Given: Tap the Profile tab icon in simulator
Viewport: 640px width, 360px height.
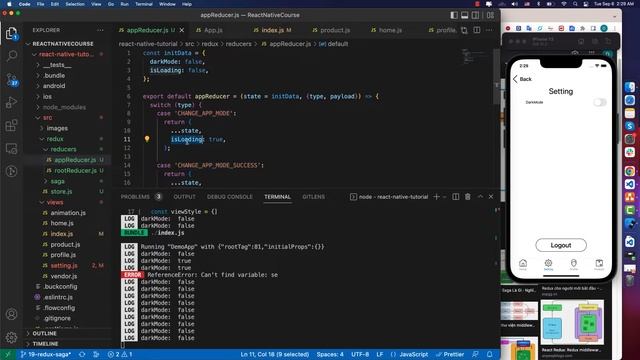Looking at the screenshot, I should tap(573, 264).
